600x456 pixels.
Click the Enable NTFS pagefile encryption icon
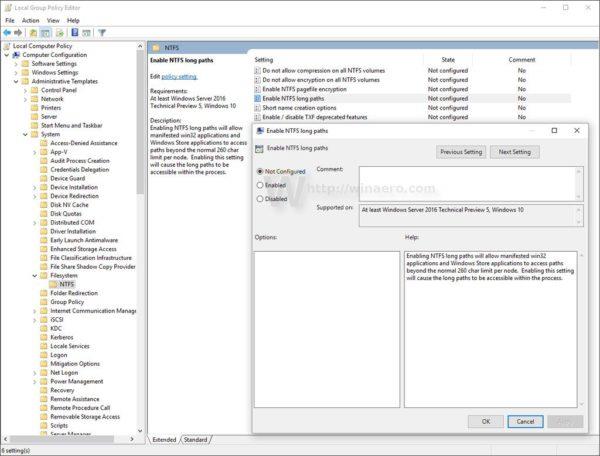tap(258, 89)
